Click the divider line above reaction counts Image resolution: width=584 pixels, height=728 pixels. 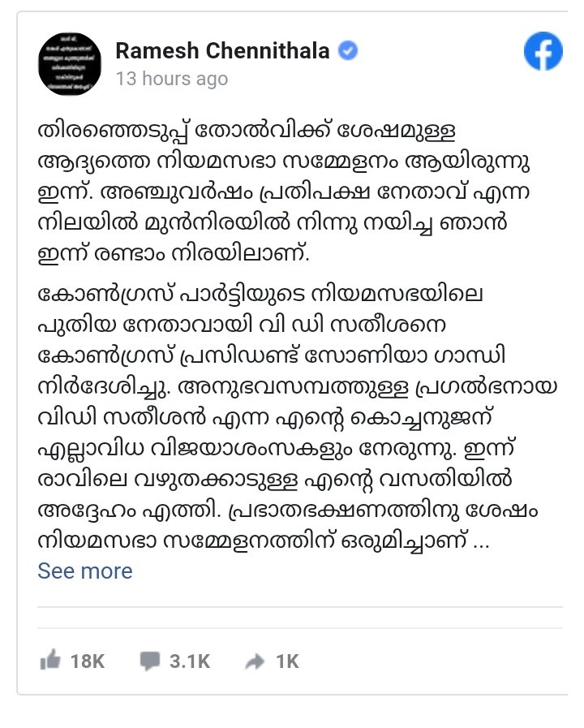[x=302, y=605]
